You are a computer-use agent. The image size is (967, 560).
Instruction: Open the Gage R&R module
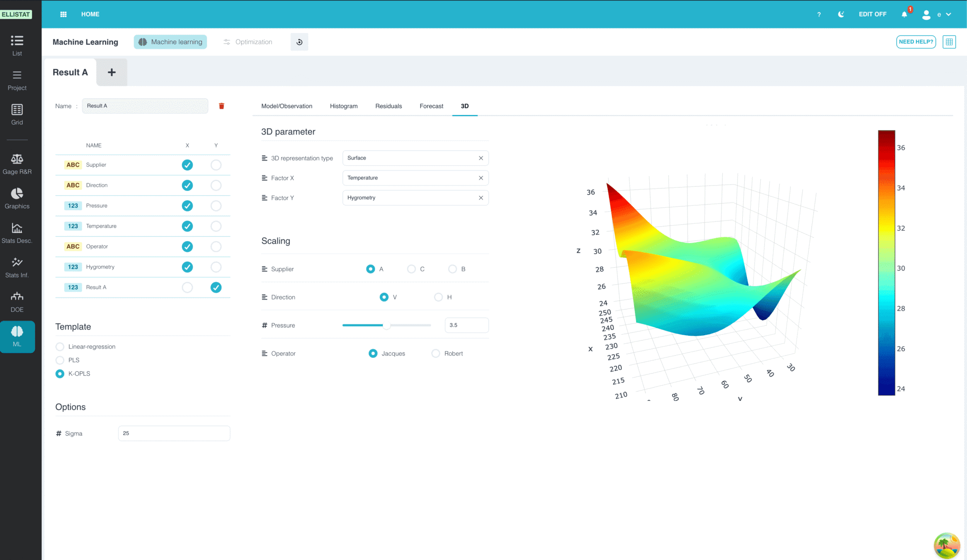coord(17,164)
